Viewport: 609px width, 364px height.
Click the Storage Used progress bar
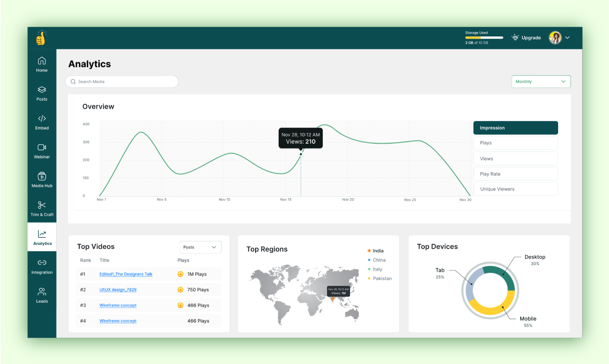(484, 37)
